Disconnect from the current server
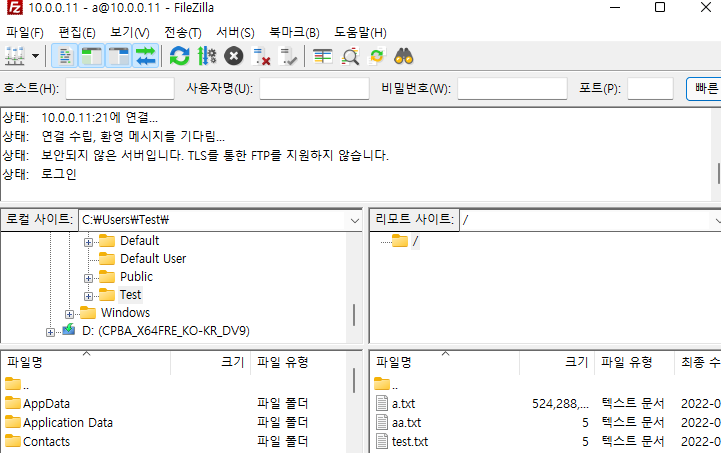 261,56
